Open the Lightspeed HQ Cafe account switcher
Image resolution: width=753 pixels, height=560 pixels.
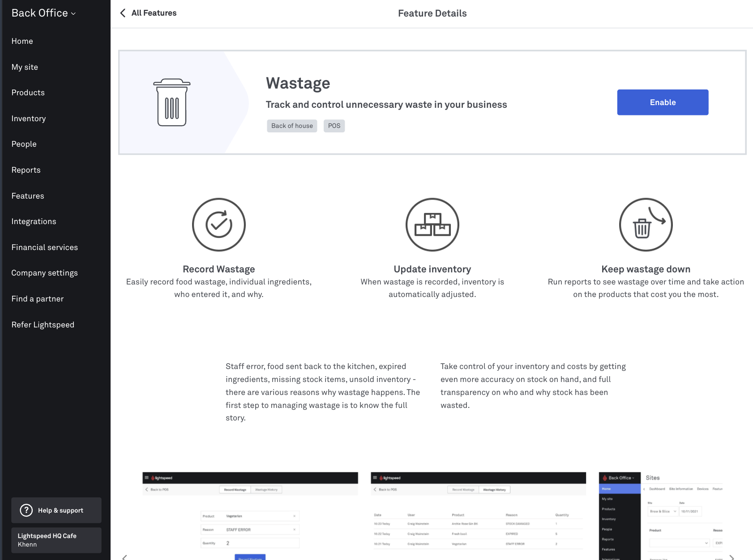coord(56,540)
